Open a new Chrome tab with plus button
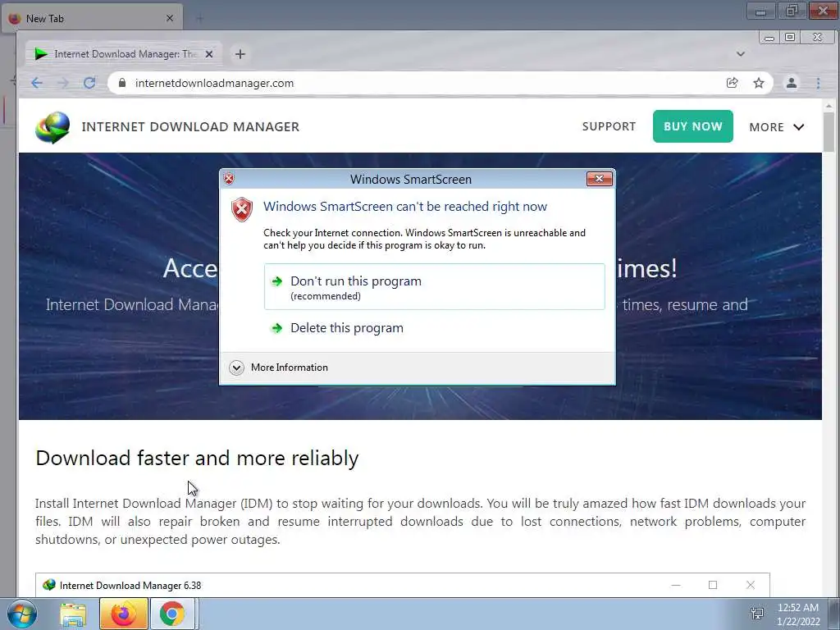Screen dimensions: 840x630 click(x=240, y=54)
